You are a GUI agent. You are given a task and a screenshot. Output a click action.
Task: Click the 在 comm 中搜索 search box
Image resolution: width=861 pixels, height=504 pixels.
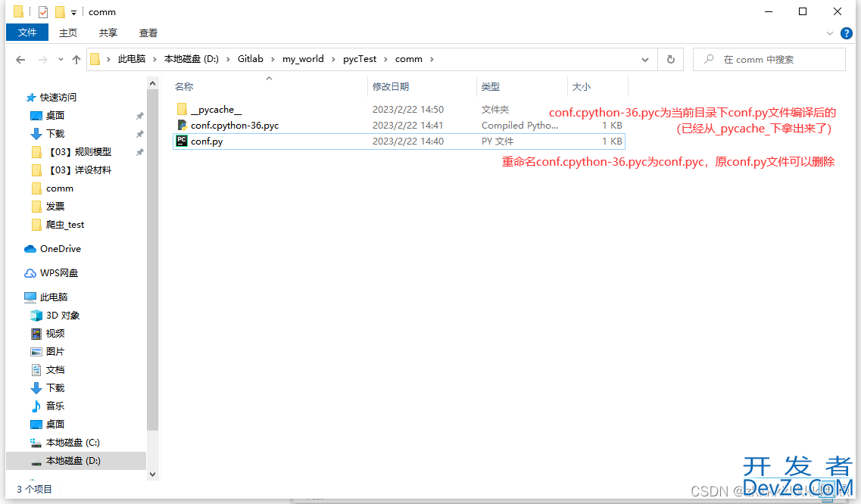coord(769,59)
